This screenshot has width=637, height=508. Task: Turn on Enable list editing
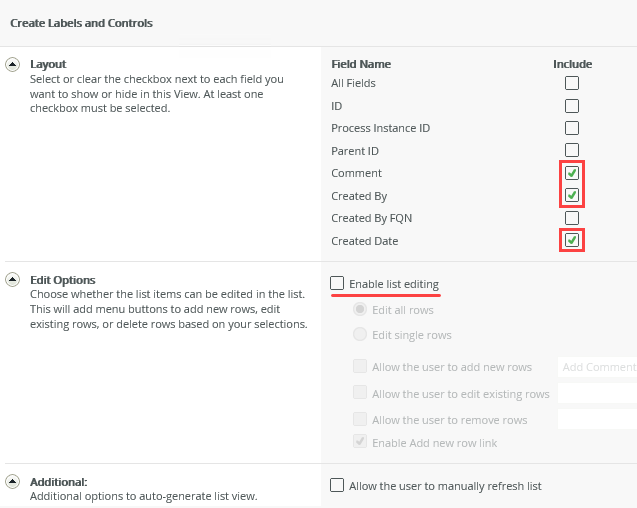pos(338,284)
